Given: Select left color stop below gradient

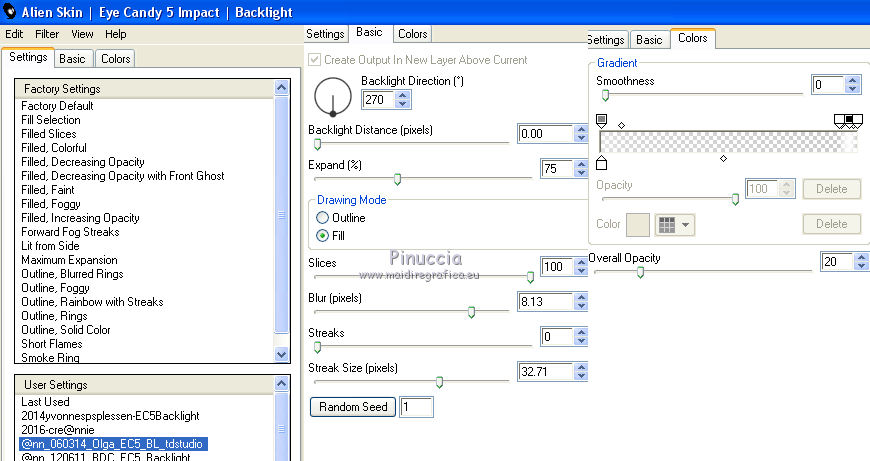Looking at the screenshot, I should click(x=601, y=163).
